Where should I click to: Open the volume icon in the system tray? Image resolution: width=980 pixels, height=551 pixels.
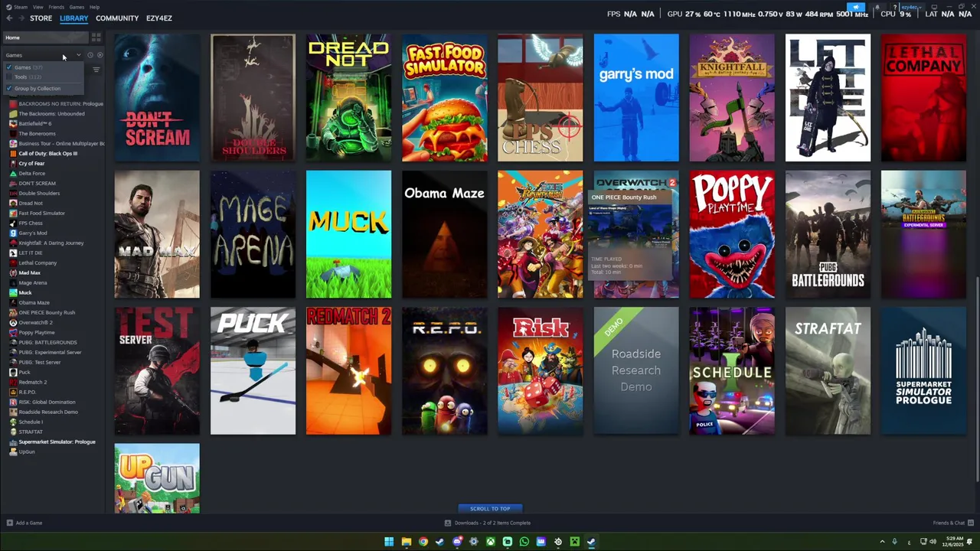[x=933, y=542]
